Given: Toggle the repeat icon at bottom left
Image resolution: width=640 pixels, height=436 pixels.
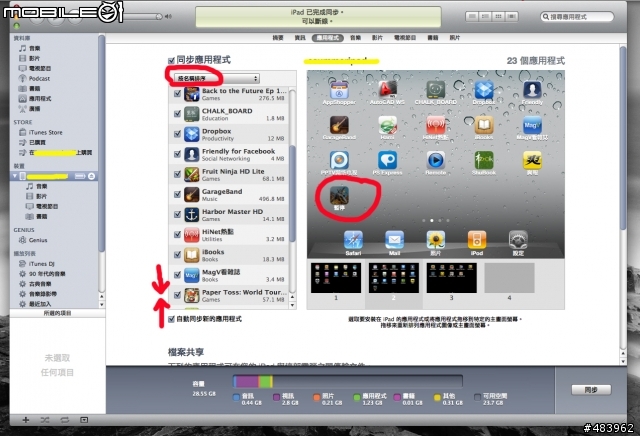Looking at the screenshot, I should (x=64, y=420).
